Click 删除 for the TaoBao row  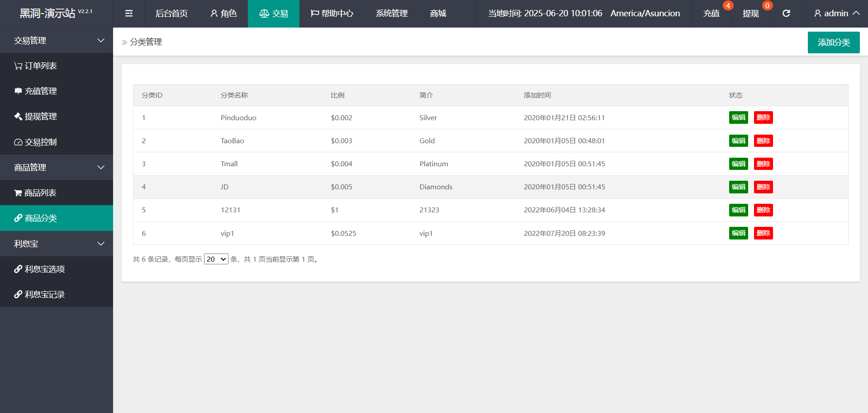click(764, 141)
